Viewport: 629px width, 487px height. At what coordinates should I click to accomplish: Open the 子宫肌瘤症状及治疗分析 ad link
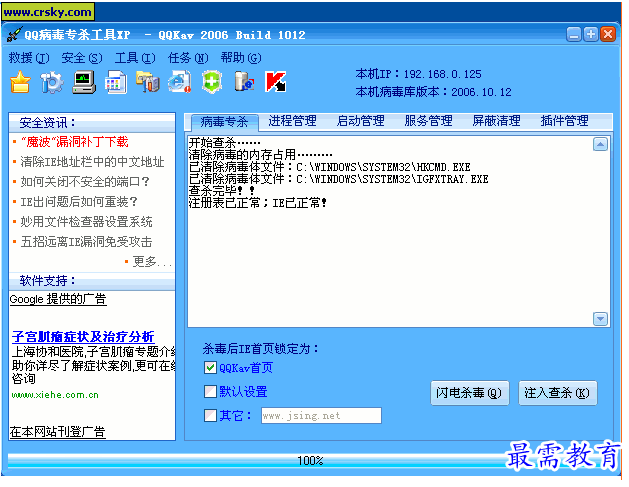[83, 337]
